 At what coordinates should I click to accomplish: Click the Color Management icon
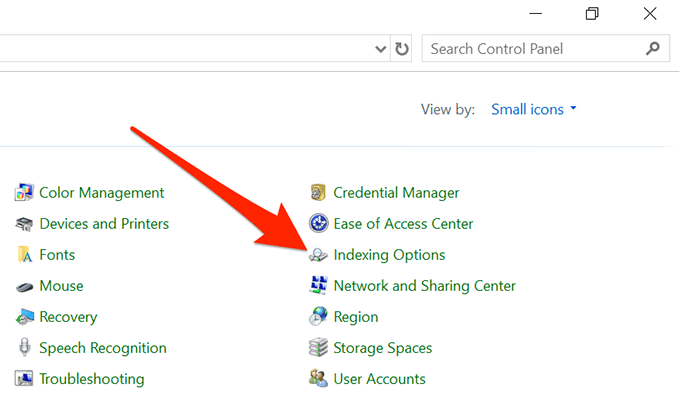tap(25, 193)
